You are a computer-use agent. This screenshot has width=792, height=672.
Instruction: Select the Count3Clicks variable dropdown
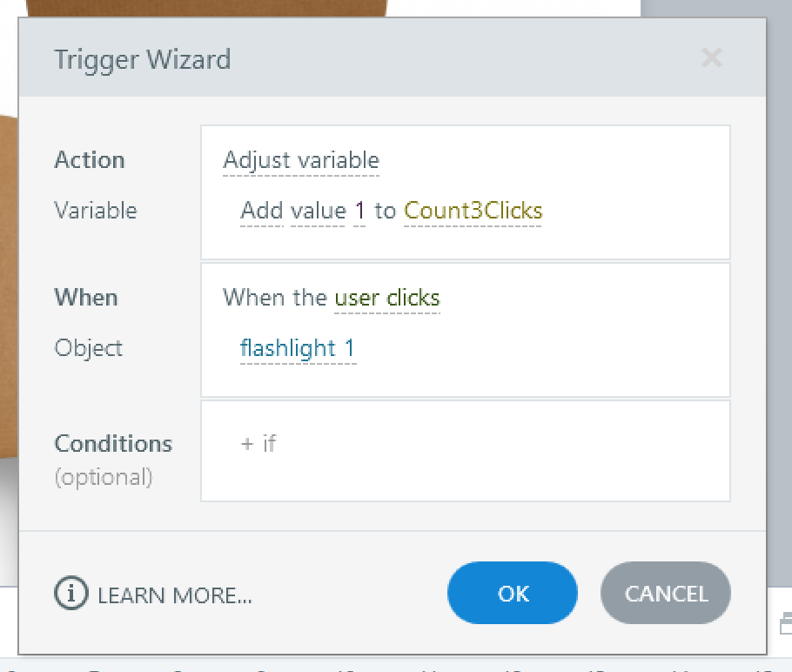click(473, 212)
